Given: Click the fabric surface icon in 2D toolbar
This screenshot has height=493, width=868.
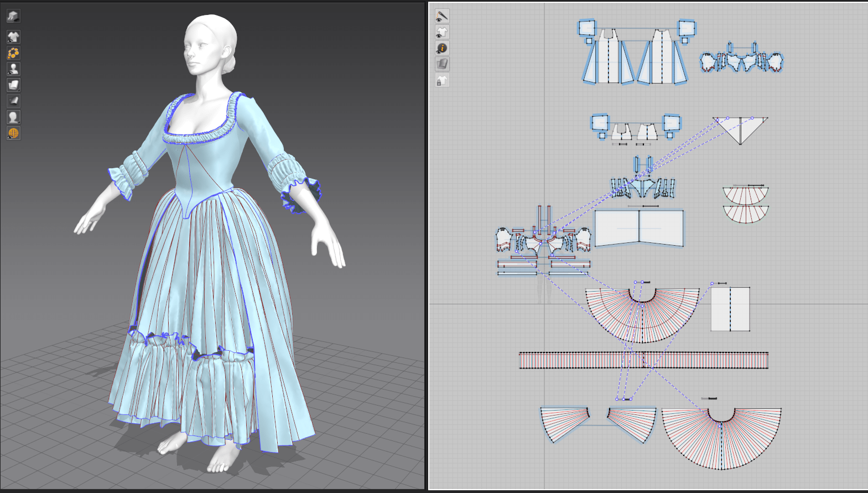Looking at the screenshot, I should click(x=441, y=64).
